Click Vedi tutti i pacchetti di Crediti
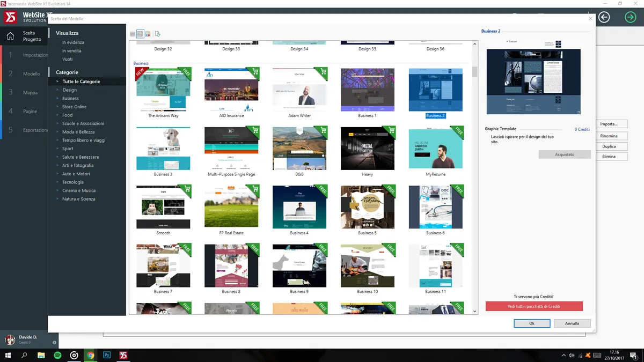Viewport: 644px width, 362px height. 534,306
